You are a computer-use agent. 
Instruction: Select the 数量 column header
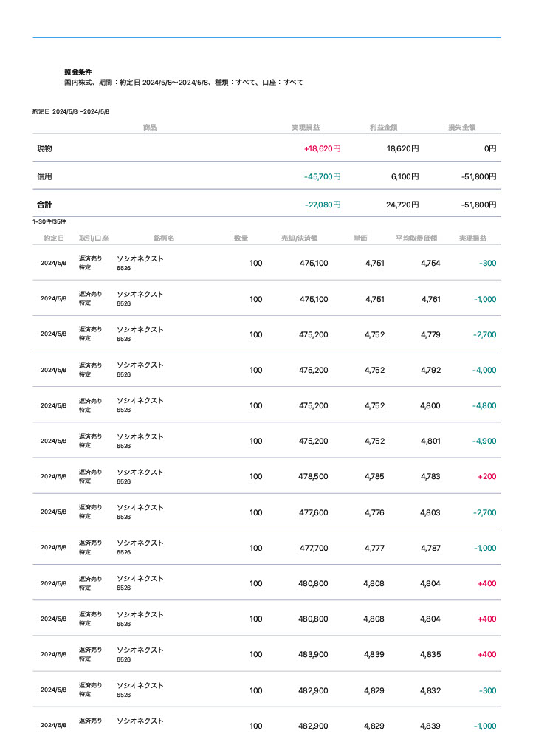tap(241, 238)
